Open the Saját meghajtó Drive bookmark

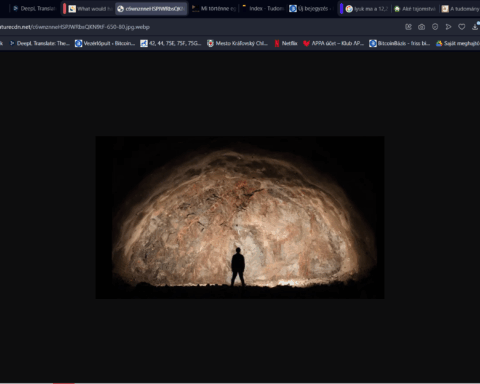click(x=458, y=43)
